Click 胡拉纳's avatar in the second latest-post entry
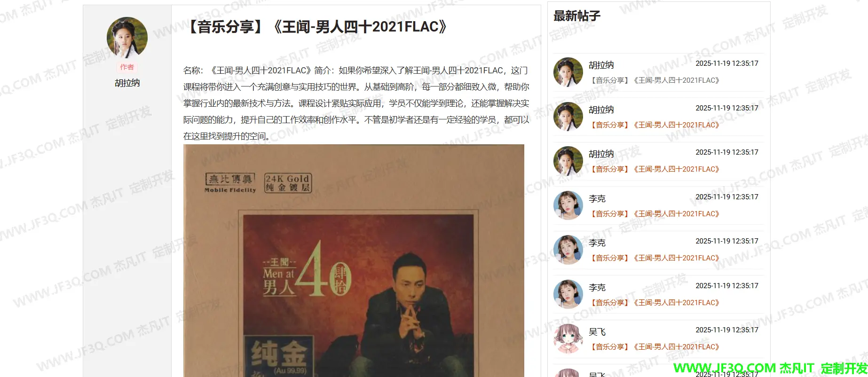This screenshot has height=377, width=868. (x=568, y=117)
